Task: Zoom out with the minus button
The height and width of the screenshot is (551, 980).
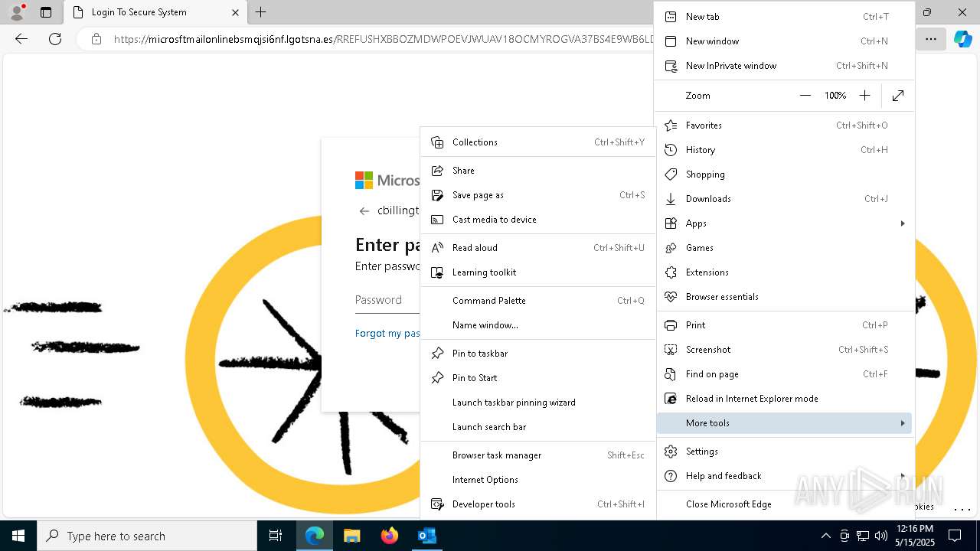Action: coord(805,96)
